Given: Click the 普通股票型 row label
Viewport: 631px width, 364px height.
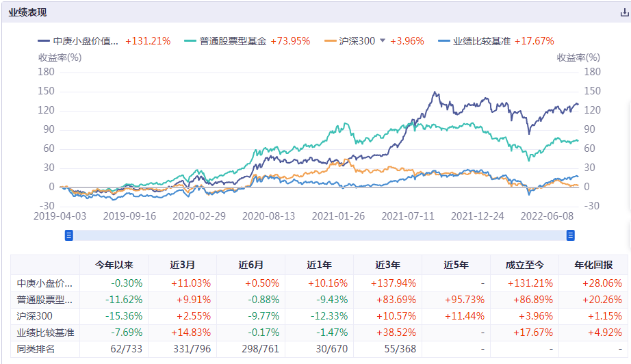Looking at the screenshot, I should [x=45, y=300].
